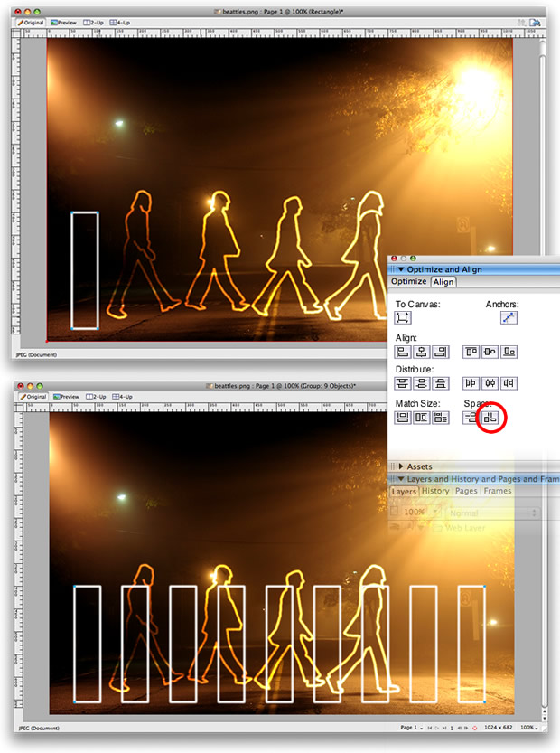Click the space evenly horizontally icon circled in red
This screenshot has width=560, height=753.
point(491,418)
